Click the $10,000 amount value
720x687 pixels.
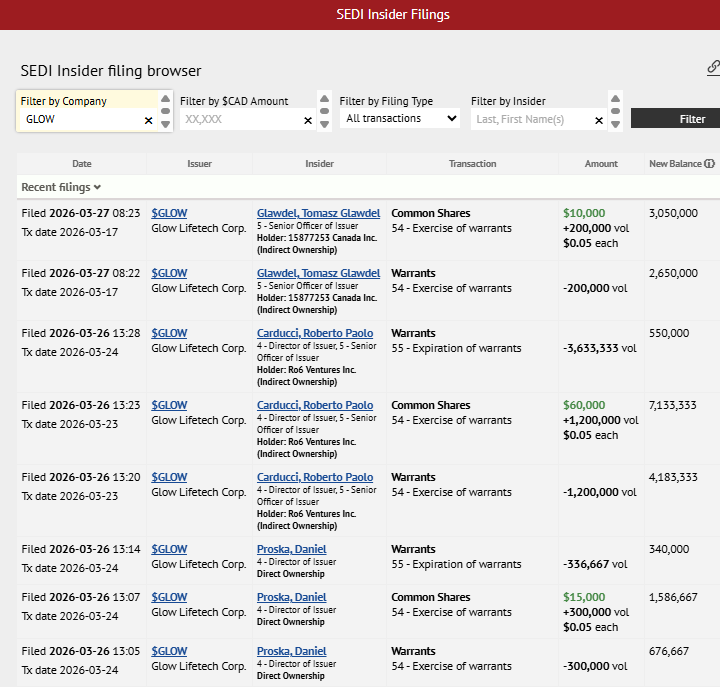[x=584, y=214]
